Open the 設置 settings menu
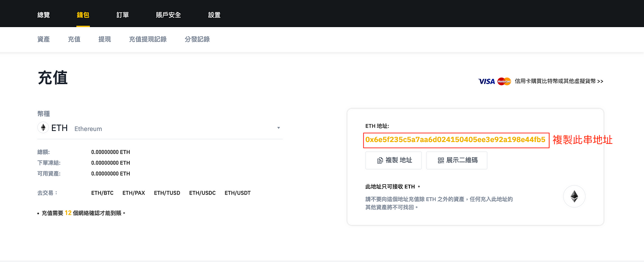The height and width of the screenshot is (262, 644). tap(214, 15)
